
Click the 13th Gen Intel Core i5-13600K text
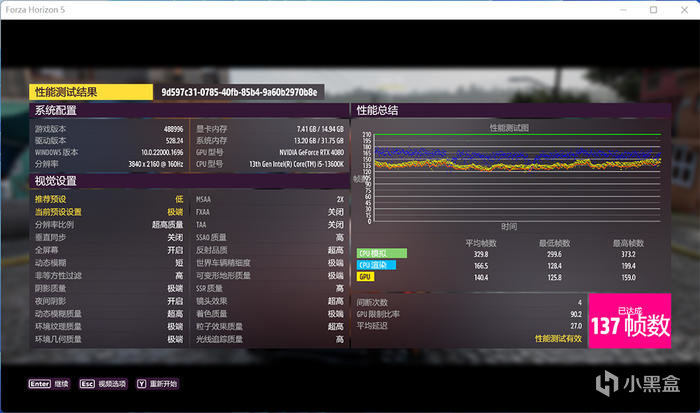point(296,164)
